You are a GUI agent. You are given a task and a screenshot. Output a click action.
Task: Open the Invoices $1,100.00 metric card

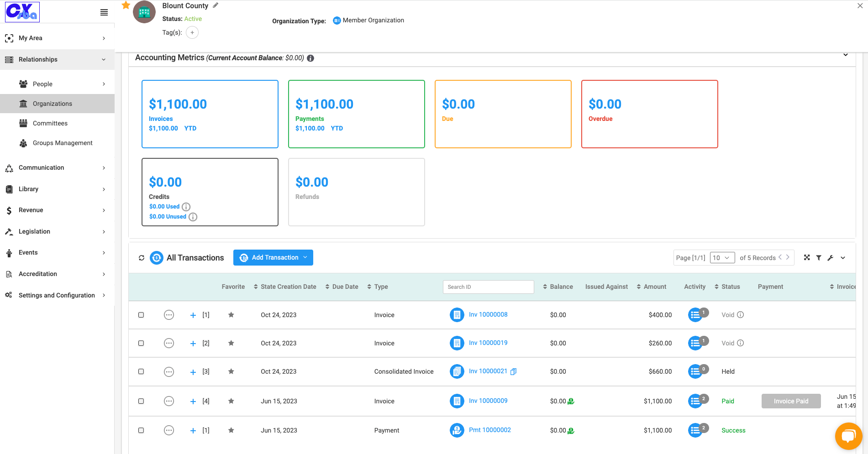point(210,114)
